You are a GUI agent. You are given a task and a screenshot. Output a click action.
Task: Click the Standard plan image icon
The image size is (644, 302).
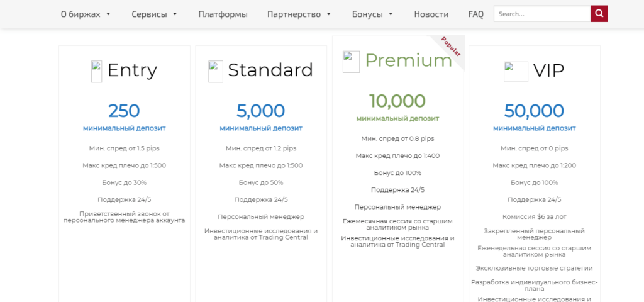[x=216, y=71]
